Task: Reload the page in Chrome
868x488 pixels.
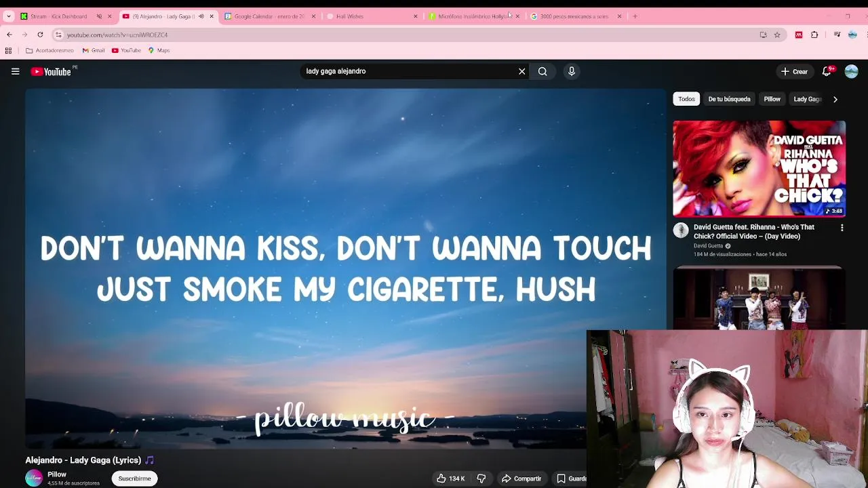Action: pyautogui.click(x=40, y=35)
